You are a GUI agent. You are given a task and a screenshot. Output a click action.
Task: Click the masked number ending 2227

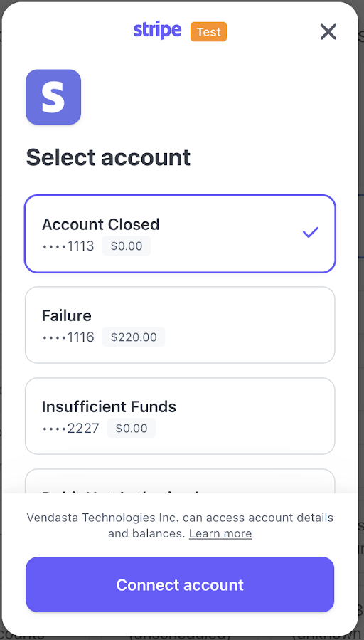click(x=70, y=428)
